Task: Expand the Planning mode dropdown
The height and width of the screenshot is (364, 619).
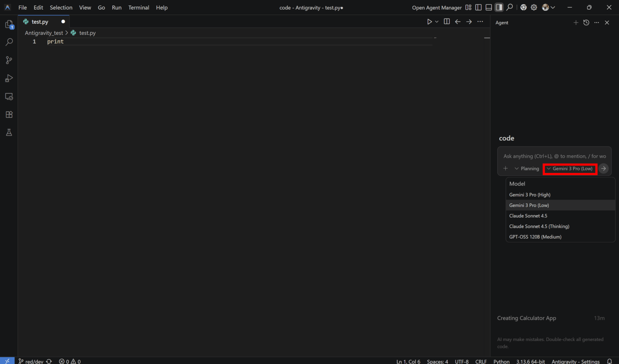Action: click(527, 169)
